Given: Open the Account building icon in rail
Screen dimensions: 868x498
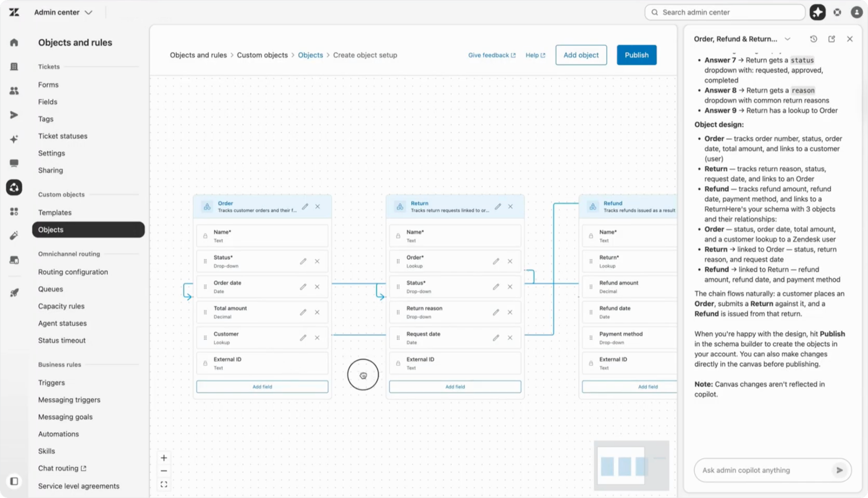Looking at the screenshot, I should coord(14,66).
